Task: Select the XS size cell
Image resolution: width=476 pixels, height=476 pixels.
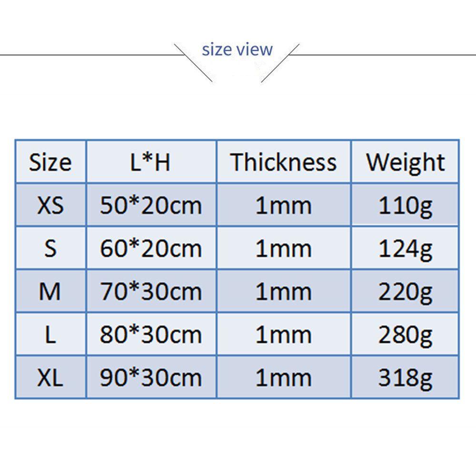Action: pyautogui.click(x=50, y=206)
